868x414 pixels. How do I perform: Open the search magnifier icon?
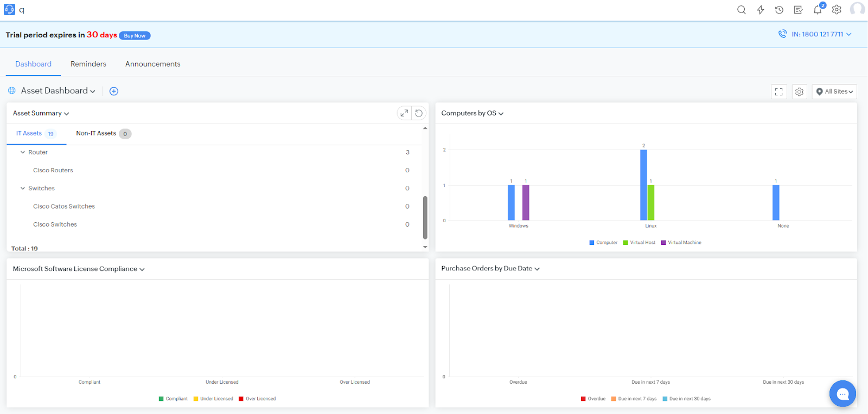click(741, 10)
